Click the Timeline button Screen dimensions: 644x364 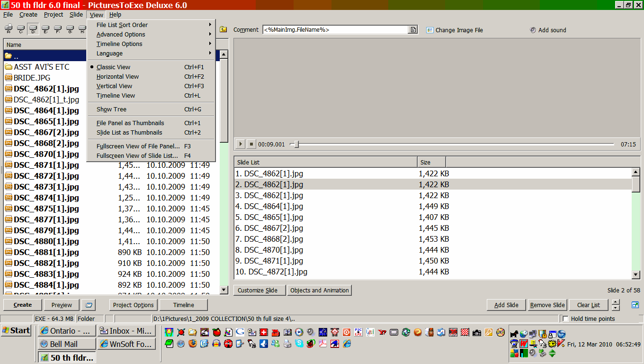(x=183, y=305)
